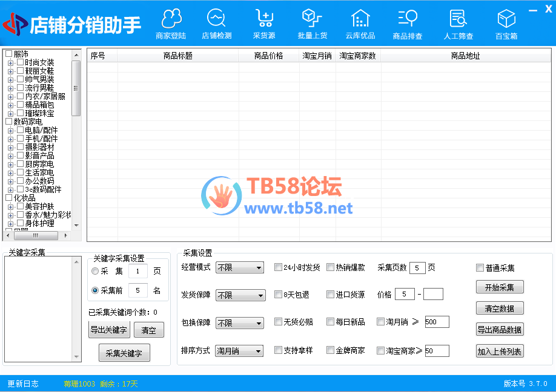Select the 精品箱包 tree item label
The height and width of the screenshot is (392, 556).
tap(39, 105)
